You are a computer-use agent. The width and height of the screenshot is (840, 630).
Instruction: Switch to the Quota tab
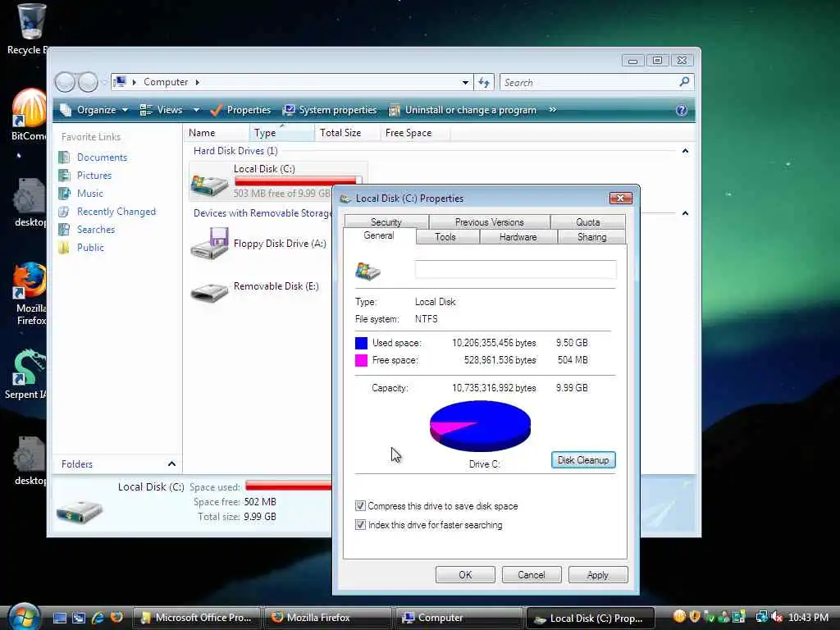[587, 221]
